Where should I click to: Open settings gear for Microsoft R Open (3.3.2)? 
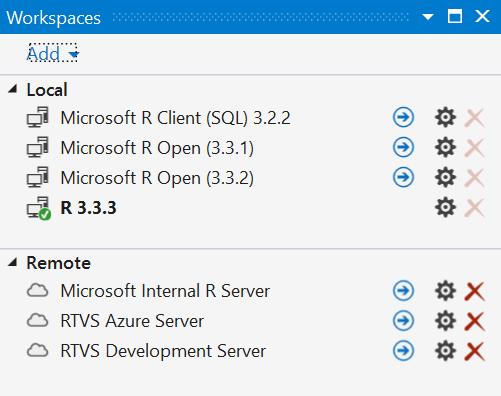click(445, 177)
